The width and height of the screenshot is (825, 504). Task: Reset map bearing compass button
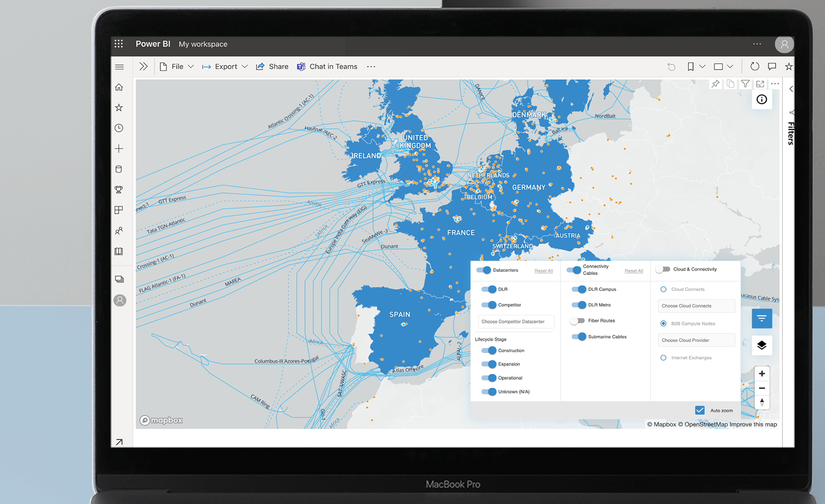tap(762, 402)
